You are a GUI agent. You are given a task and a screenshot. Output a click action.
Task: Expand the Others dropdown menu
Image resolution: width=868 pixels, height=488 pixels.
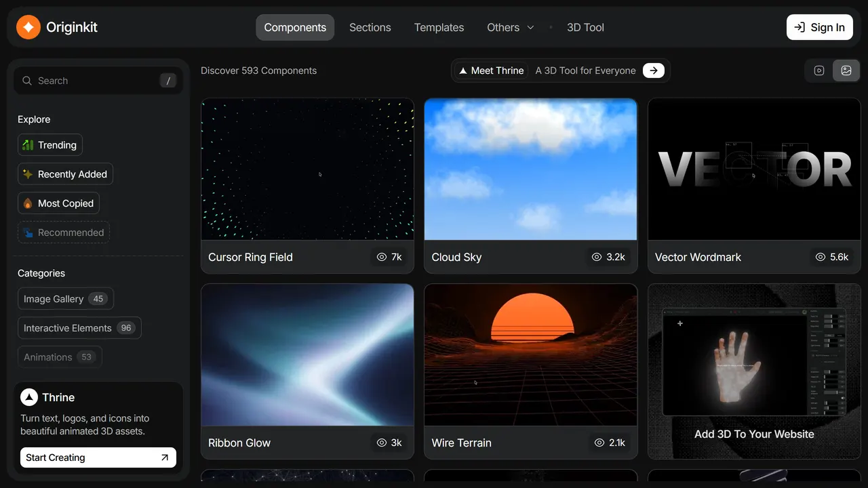coord(511,27)
